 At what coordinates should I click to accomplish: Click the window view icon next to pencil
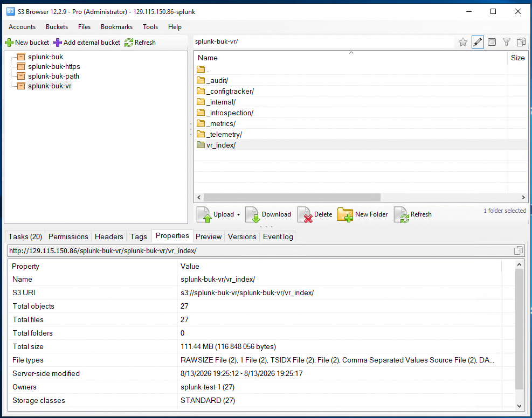tap(492, 42)
